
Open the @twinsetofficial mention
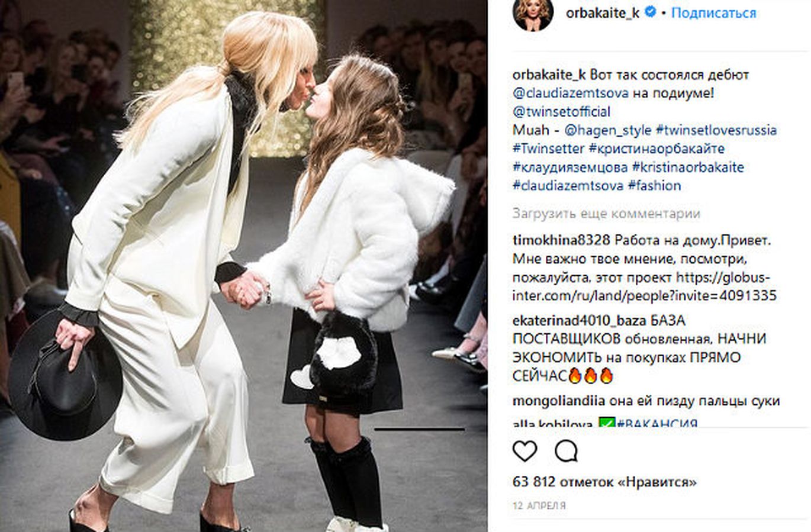click(x=561, y=111)
